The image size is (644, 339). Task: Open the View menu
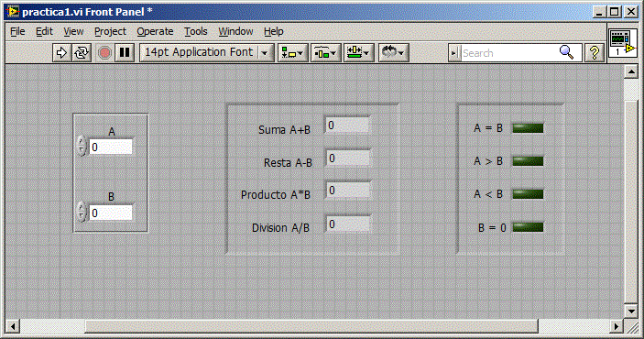(73, 32)
